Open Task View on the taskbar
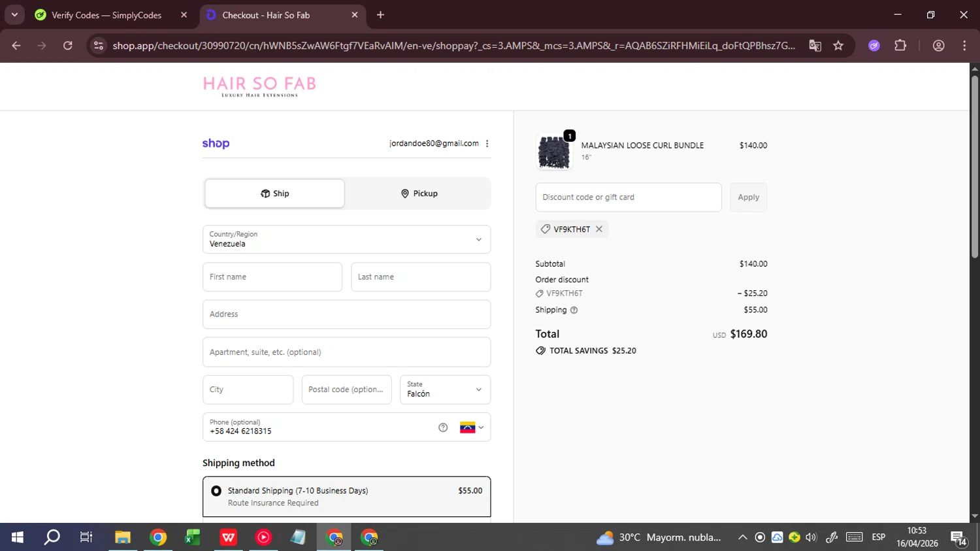 pos(86,537)
